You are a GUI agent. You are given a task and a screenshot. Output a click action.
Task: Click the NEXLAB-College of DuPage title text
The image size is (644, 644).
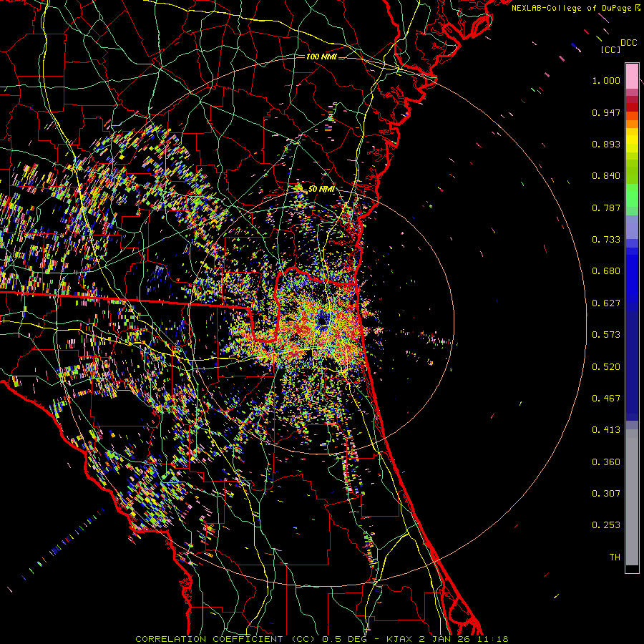point(571,8)
